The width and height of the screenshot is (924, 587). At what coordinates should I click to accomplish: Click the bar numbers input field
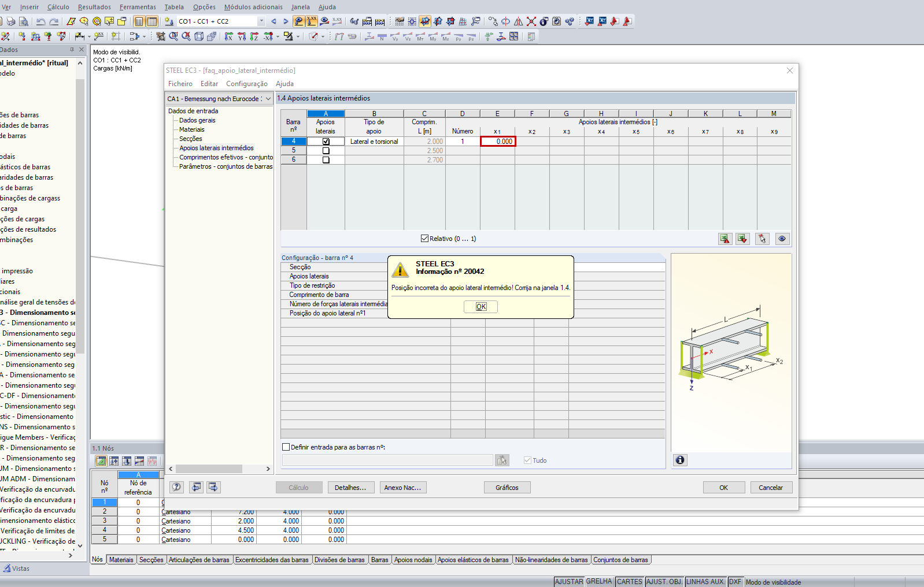(x=387, y=460)
